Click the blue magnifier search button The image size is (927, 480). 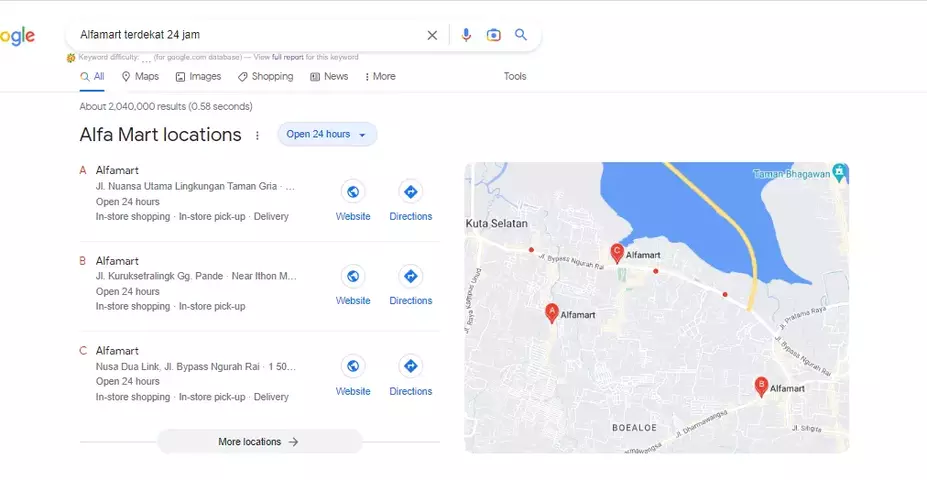[521, 35]
